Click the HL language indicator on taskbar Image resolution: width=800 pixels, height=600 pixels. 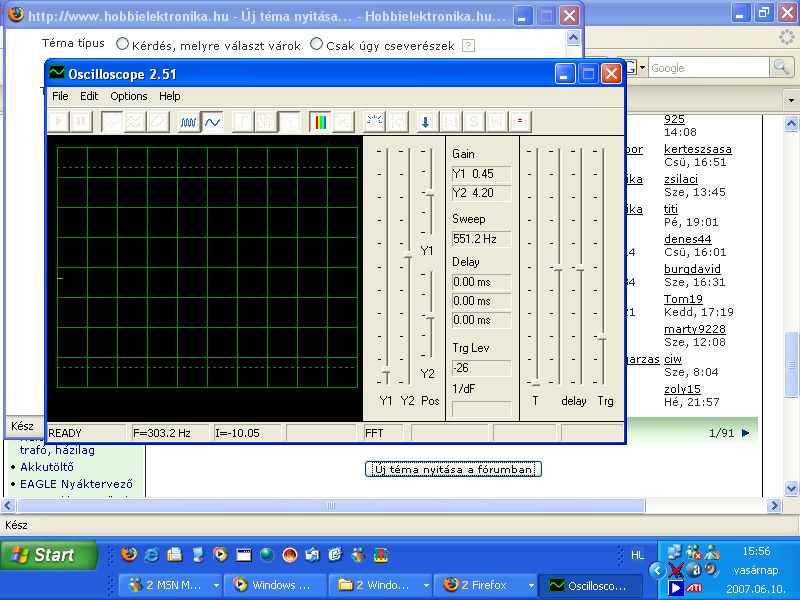pyautogui.click(x=637, y=555)
